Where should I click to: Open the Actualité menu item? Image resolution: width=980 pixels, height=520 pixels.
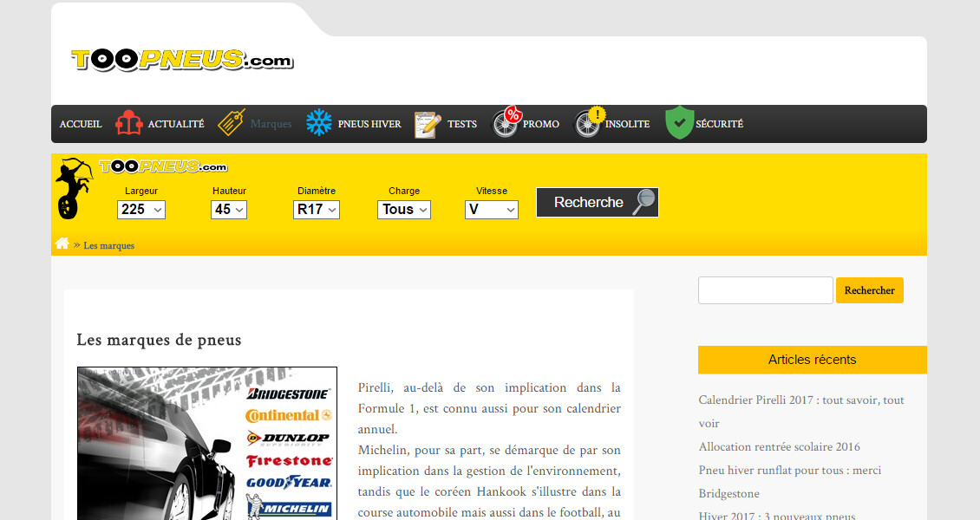click(x=176, y=124)
